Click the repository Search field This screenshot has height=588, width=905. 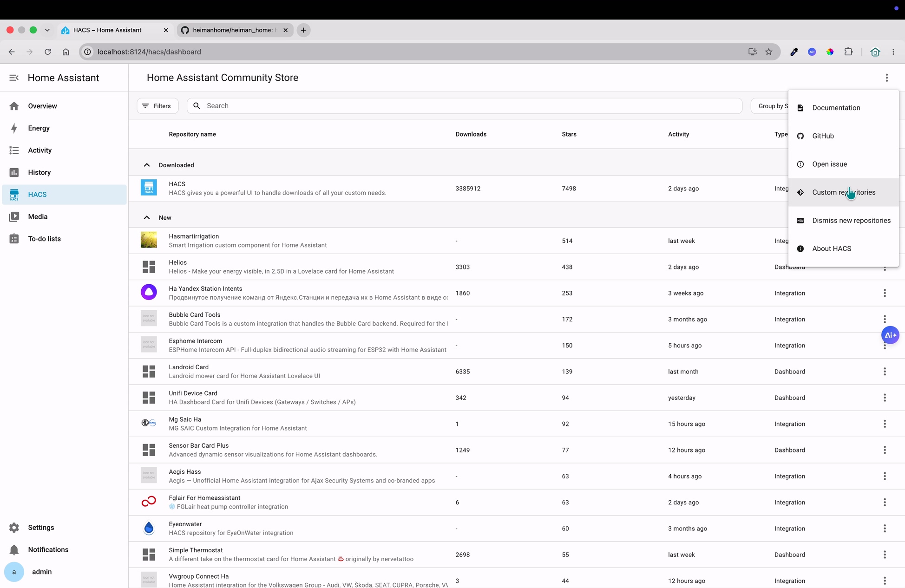pyautogui.click(x=465, y=106)
